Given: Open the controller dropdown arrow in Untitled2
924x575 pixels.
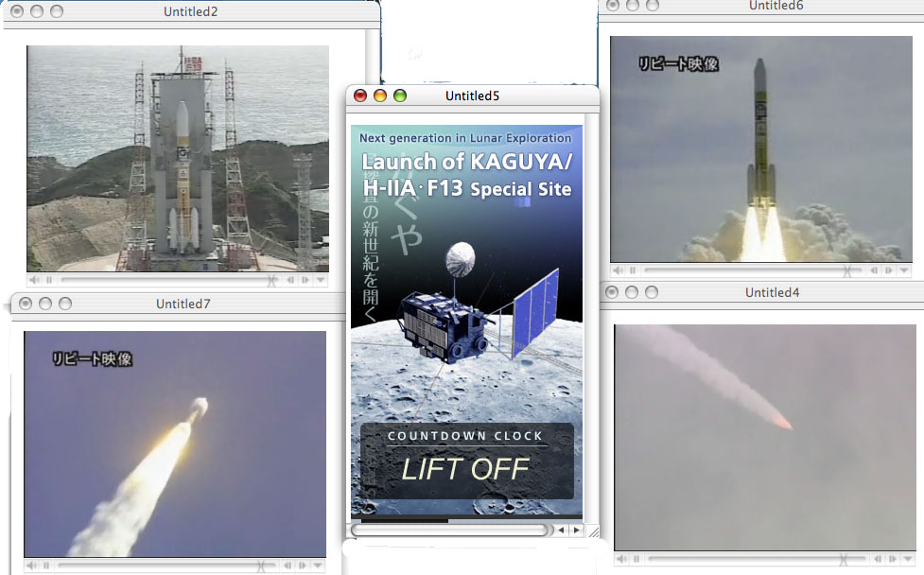Looking at the screenshot, I should tap(320, 280).
